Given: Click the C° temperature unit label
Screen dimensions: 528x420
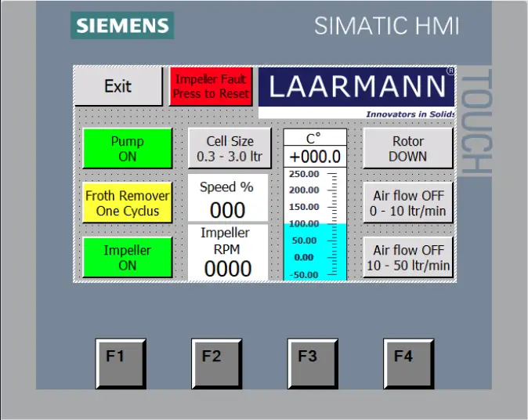Looking at the screenshot, I should (315, 138).
